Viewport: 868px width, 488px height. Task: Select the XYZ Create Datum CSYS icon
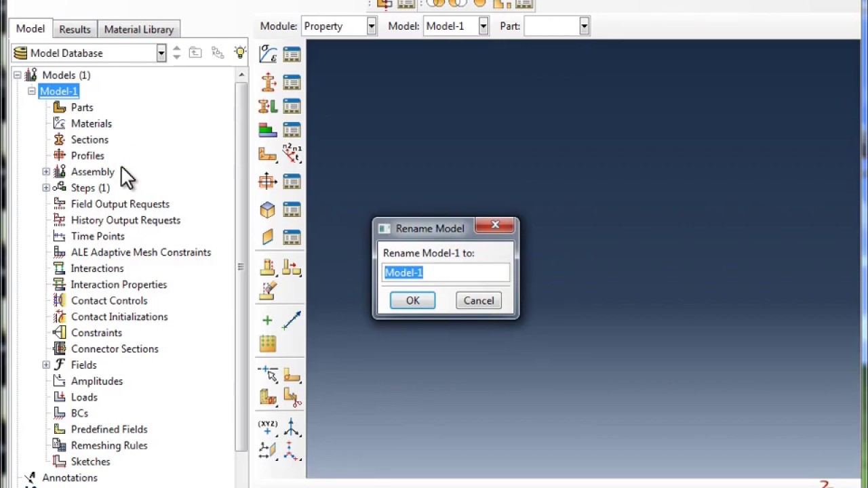(268, 427)
